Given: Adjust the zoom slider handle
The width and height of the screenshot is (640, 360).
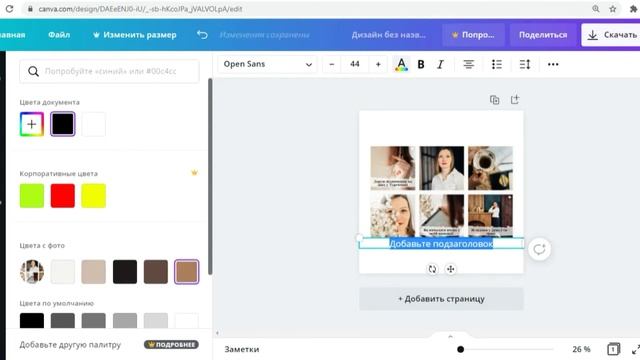Looking at the screenshot, I should (x=460, y=349).
